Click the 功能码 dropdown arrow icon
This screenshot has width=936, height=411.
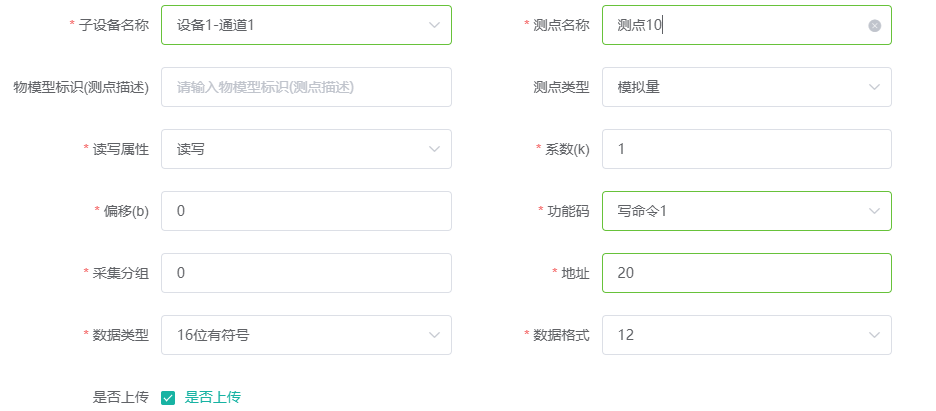[874, 211]
